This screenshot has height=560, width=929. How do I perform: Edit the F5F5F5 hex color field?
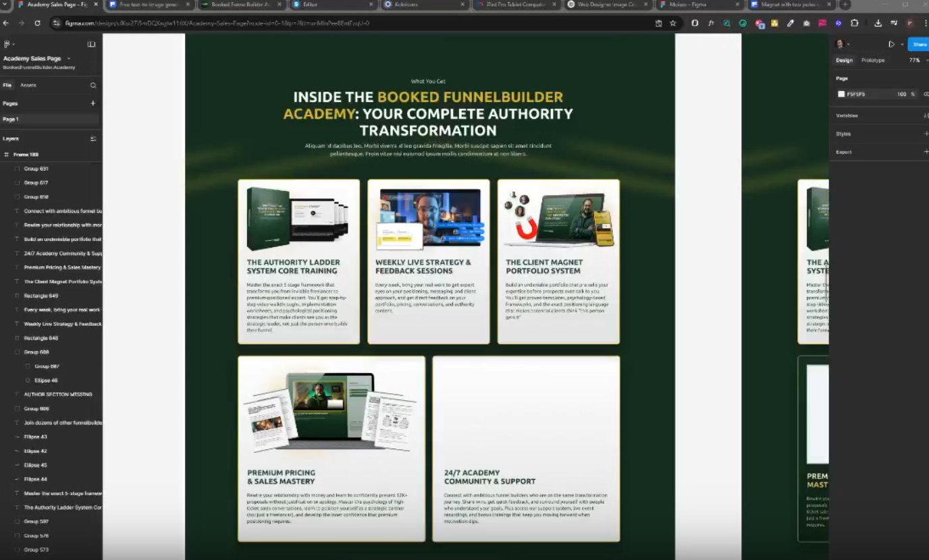pyautogui.click(x=856, y=94)
